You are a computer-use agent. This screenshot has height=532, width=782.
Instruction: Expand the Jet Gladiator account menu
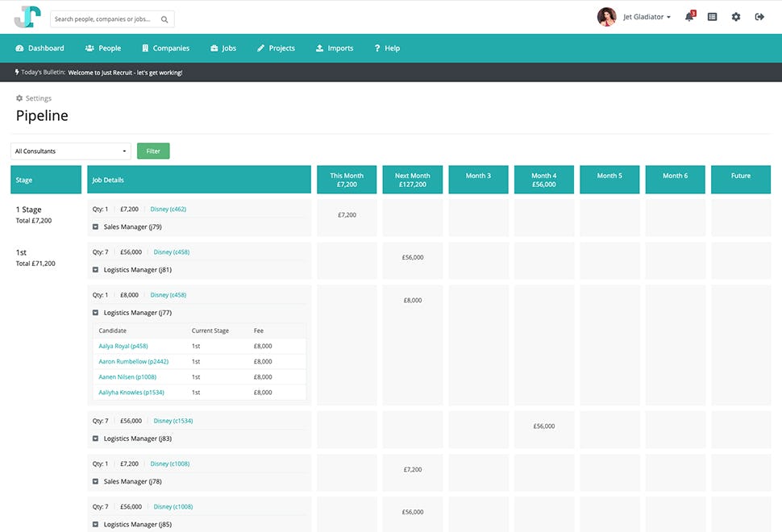tap(645, 17)
